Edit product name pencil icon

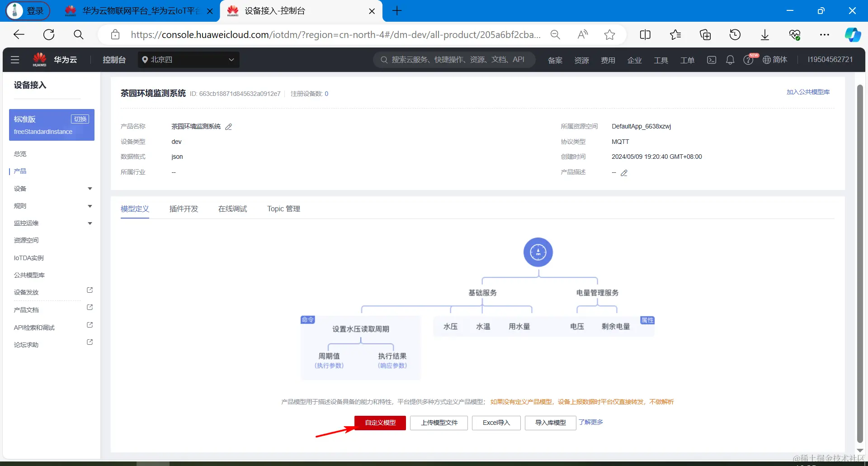click(229, 127)
